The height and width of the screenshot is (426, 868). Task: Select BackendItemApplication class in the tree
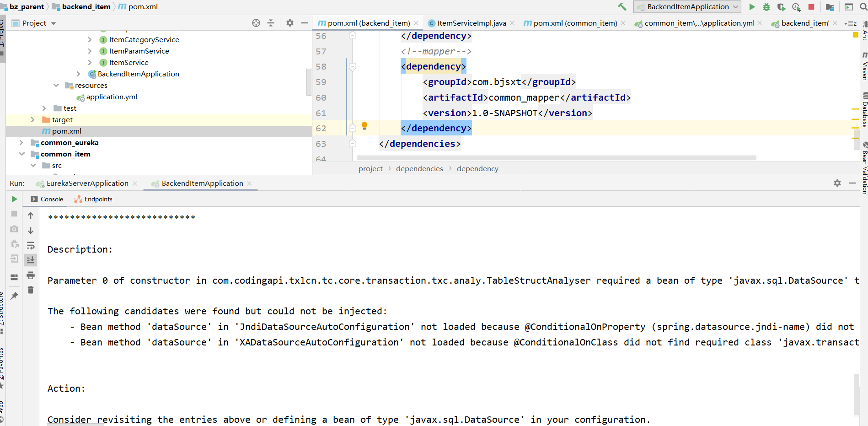[138, 74]
